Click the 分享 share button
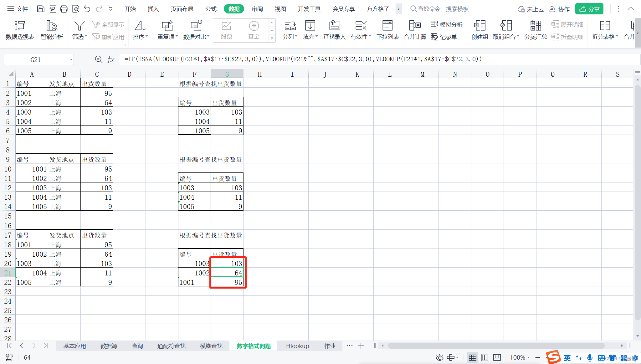The width and height of the screenshot is (641, 364). [589, 9]
